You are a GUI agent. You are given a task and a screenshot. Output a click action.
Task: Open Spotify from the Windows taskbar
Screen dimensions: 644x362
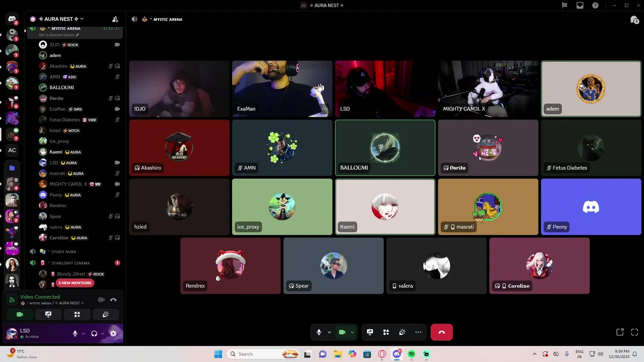pos(412,354)
